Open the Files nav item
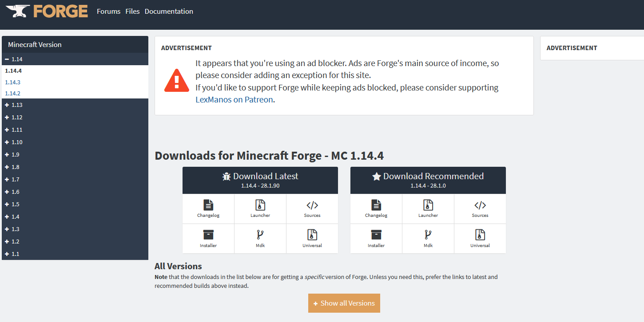The height and width of the screenshot is (322, 644). click(x=132, y=12)
